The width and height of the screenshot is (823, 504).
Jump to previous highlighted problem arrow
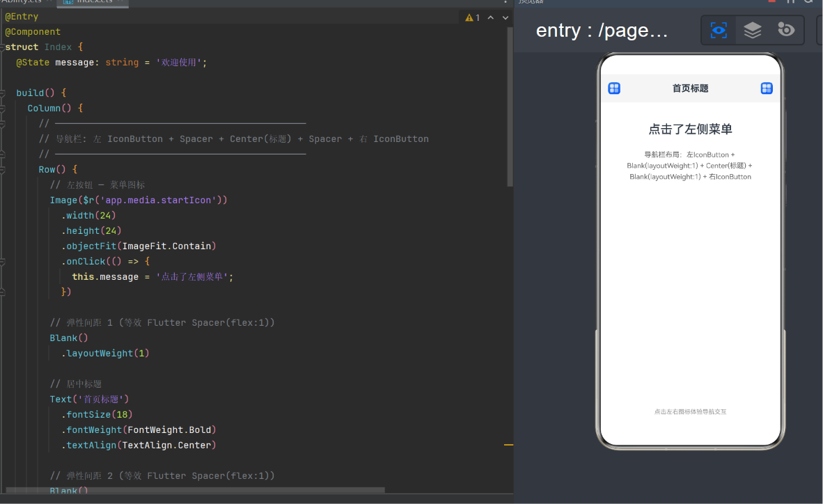491,18
